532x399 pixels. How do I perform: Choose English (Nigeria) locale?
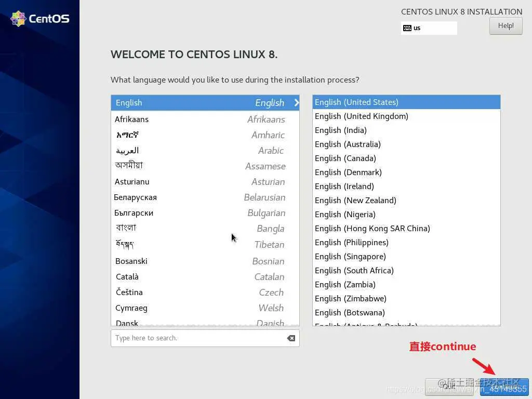[406, 215]
